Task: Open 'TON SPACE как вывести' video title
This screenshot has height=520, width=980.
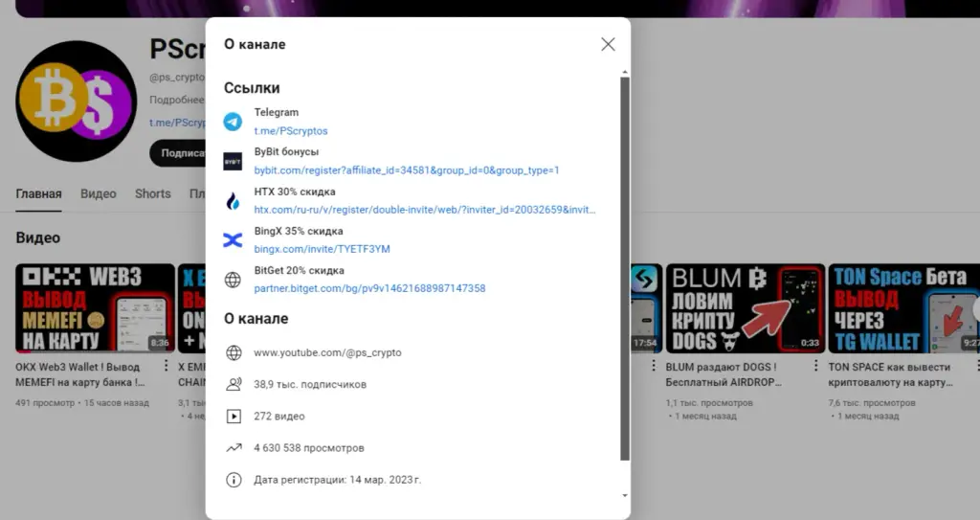Action: coord(890,374)
